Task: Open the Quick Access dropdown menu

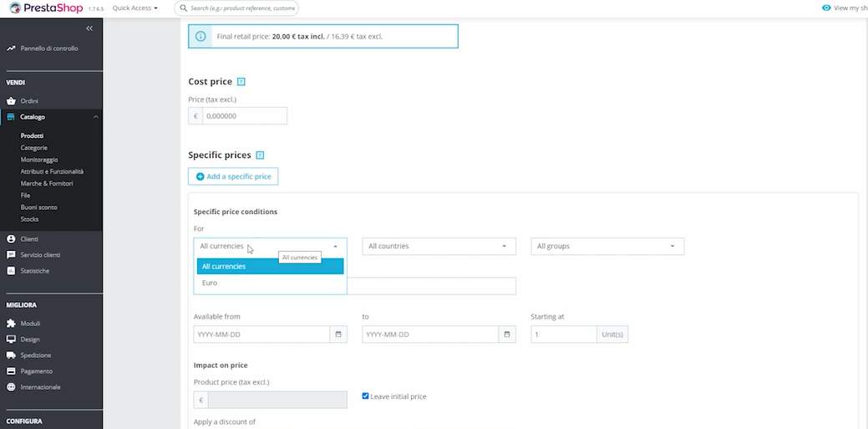Action: point(135,8)
